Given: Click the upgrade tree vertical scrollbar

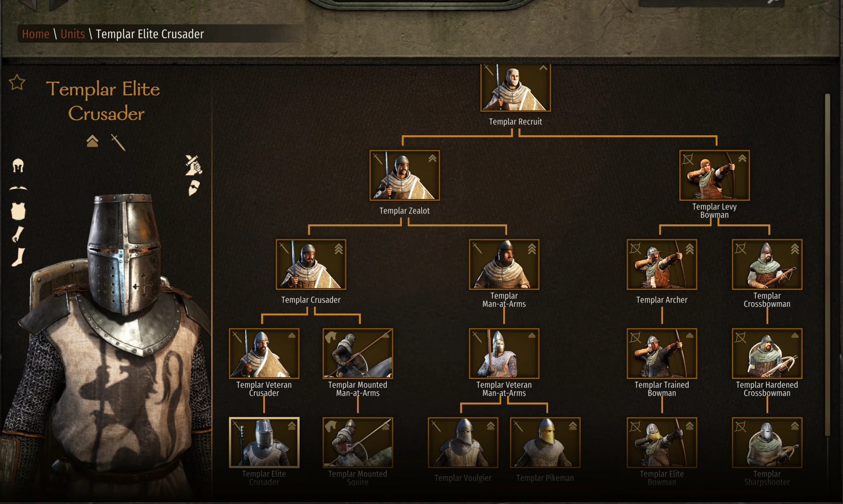Looking at the screenshot, I should [x=827, y=264].
